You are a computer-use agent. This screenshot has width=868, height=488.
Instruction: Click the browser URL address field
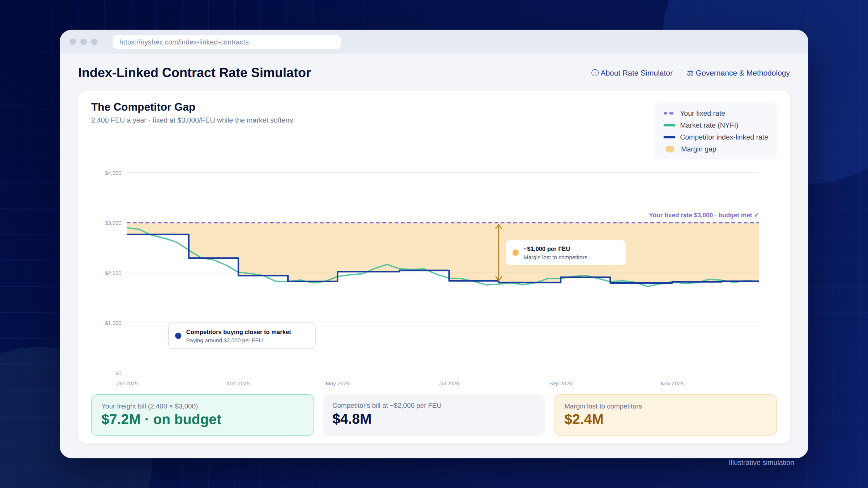click(226, 42)
